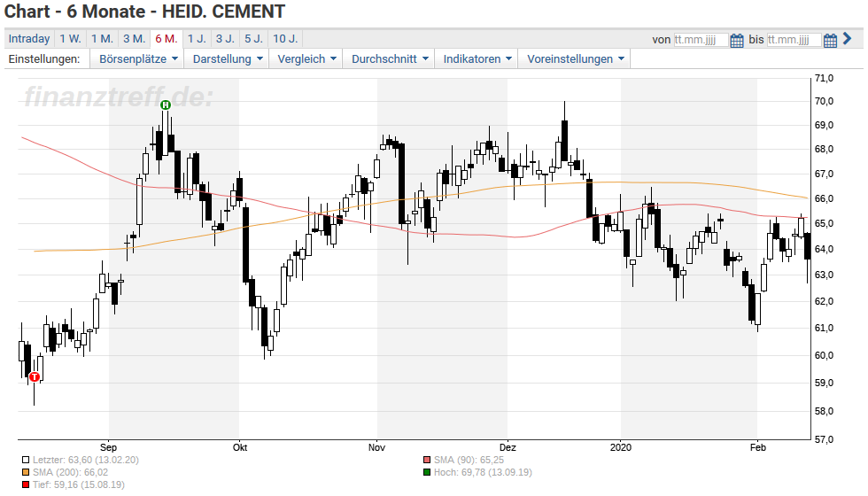Click the 'Okt' x-axis label
The height and width of the screenshot is (496, 868).
[240, 447]
